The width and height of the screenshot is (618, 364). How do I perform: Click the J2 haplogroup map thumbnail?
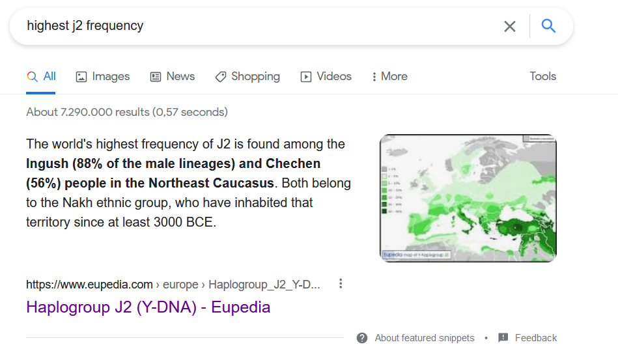[x=468, y=198]
